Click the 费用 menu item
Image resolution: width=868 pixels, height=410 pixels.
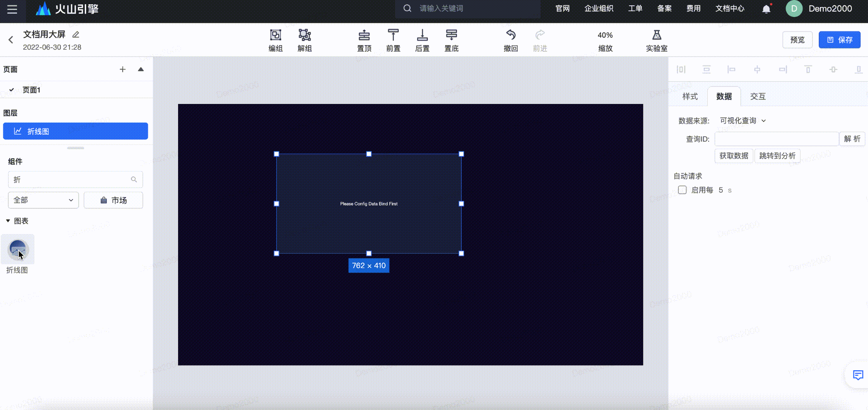(x=694, y=9)
